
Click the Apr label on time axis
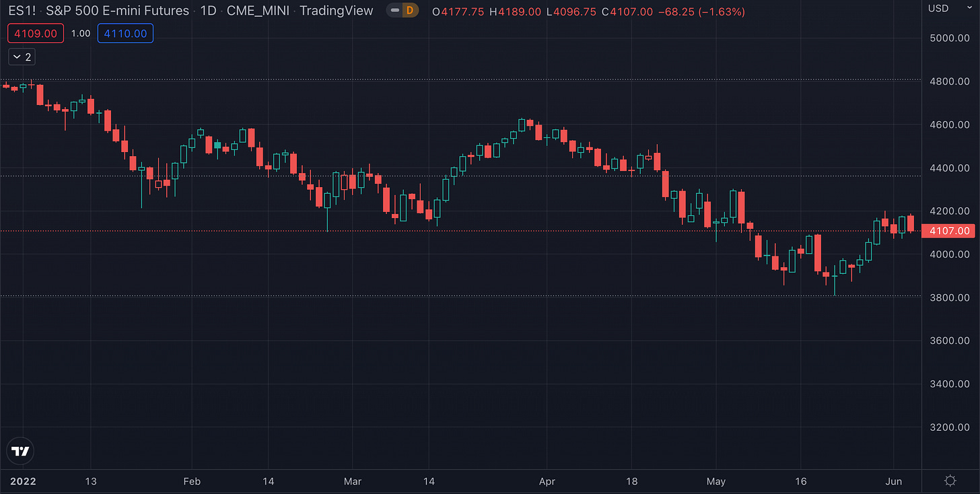pos(547,481)
